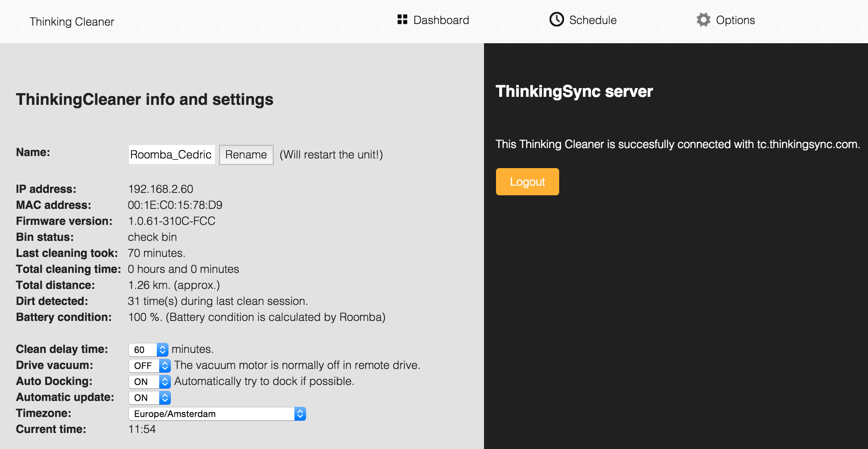868x449 pixels.
Task: Click the '70 minutes.' value
Action: coord(156,253)
